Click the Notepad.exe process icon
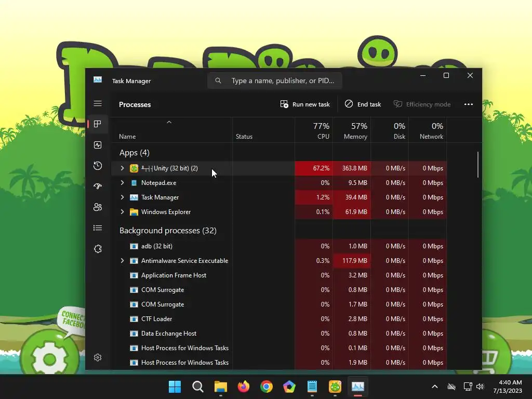This screenshot has height=399, width=532. point(134,183)
